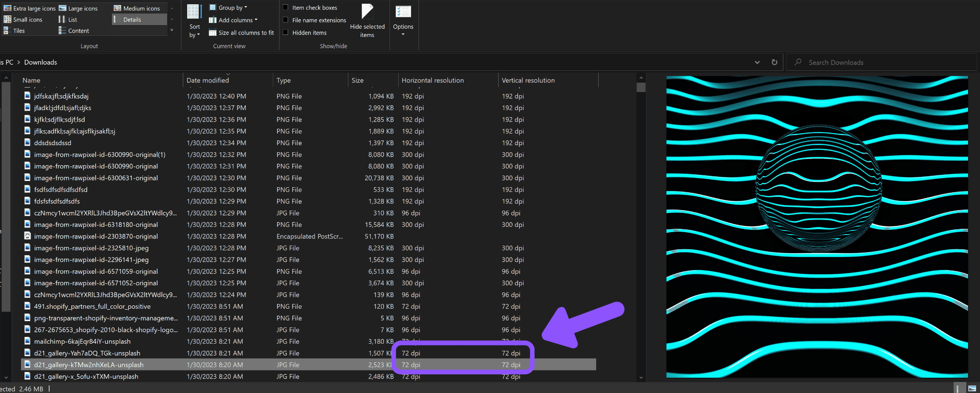Show Hidden items checkbox

pos(305,33)
